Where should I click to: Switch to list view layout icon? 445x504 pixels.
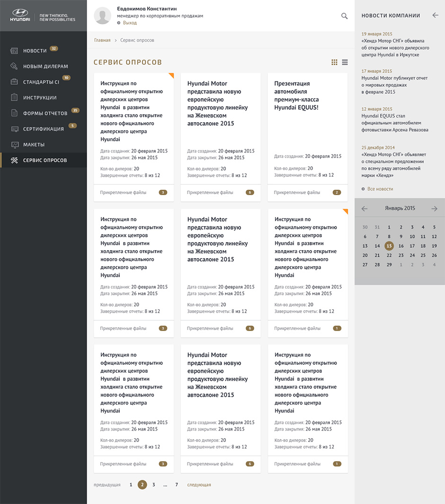[345, 62]
